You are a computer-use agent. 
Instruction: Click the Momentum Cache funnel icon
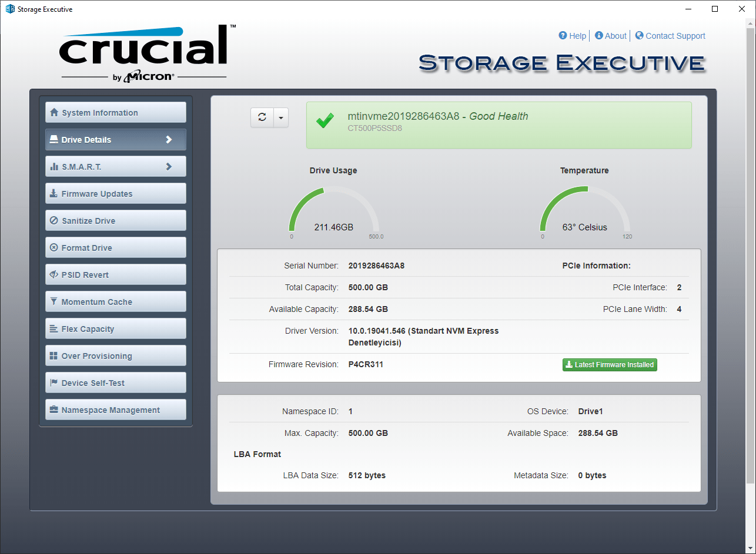(x=54, y=302)
